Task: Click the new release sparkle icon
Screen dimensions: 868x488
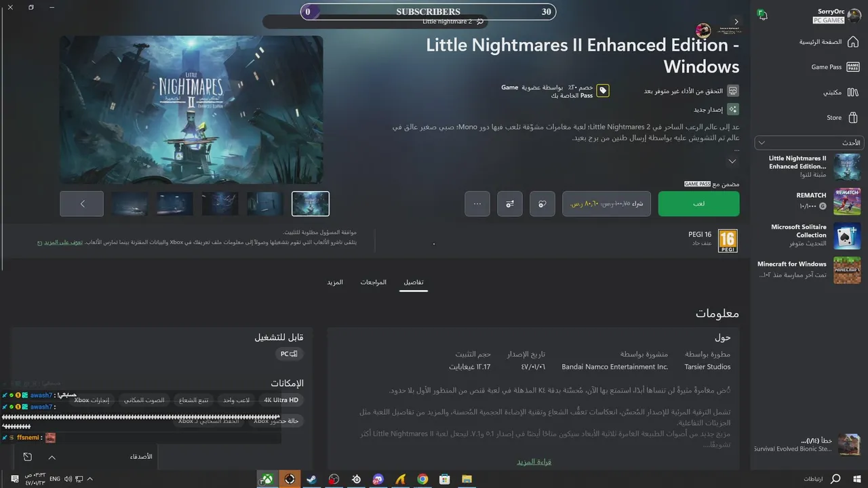Action: (x=733, y=109)
